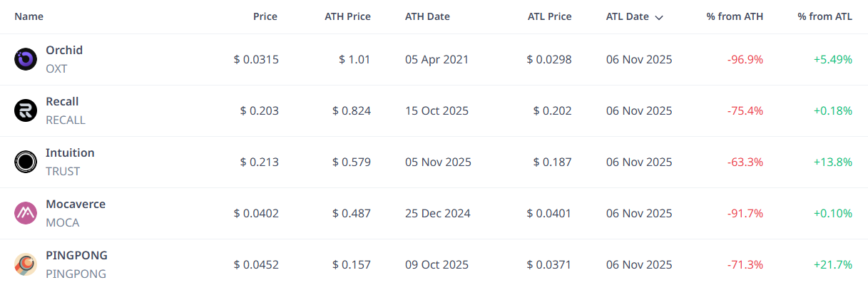This screenshot has width=868, height=290.
Task: Click the Mocaverse coin logo icon
Action: [x=26, y=213]
